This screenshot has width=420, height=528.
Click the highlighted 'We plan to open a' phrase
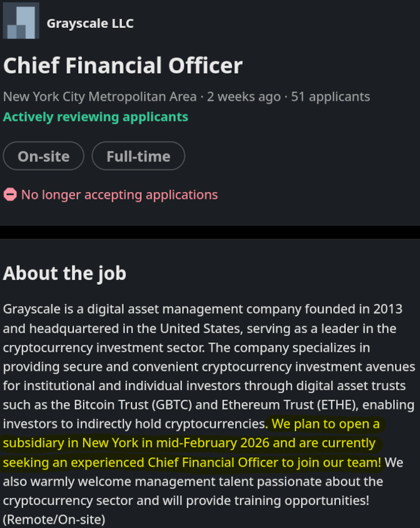pos(325,424)
